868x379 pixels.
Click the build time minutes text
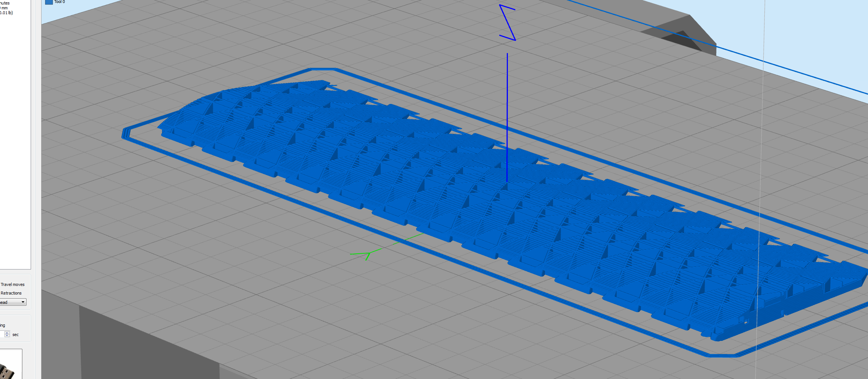coord(5,3)
